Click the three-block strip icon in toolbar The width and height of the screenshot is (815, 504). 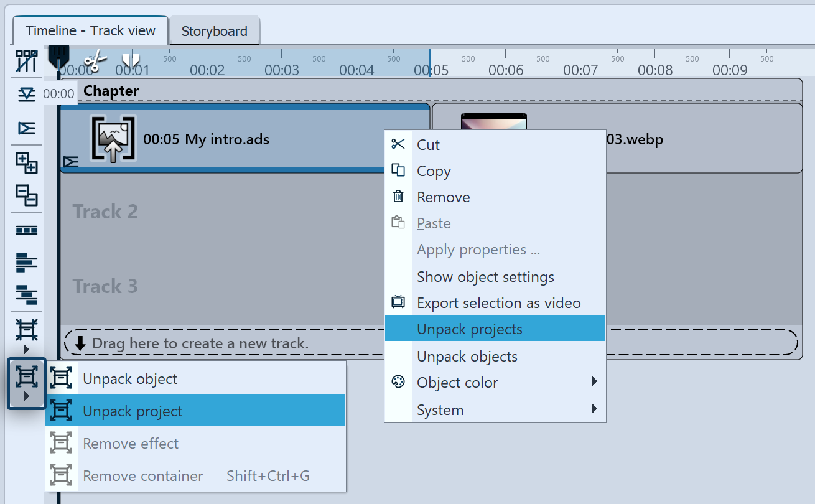pos(27,230)
